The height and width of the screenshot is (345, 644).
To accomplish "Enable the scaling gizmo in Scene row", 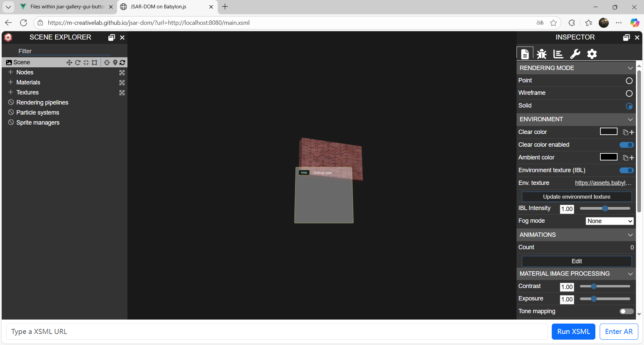I will 86,63.
